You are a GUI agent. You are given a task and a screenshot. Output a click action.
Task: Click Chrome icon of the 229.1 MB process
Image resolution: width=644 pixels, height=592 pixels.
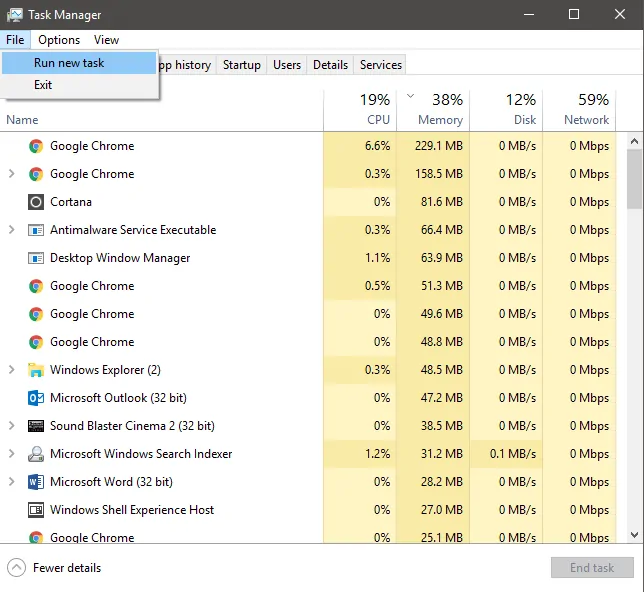pos(36,146)
